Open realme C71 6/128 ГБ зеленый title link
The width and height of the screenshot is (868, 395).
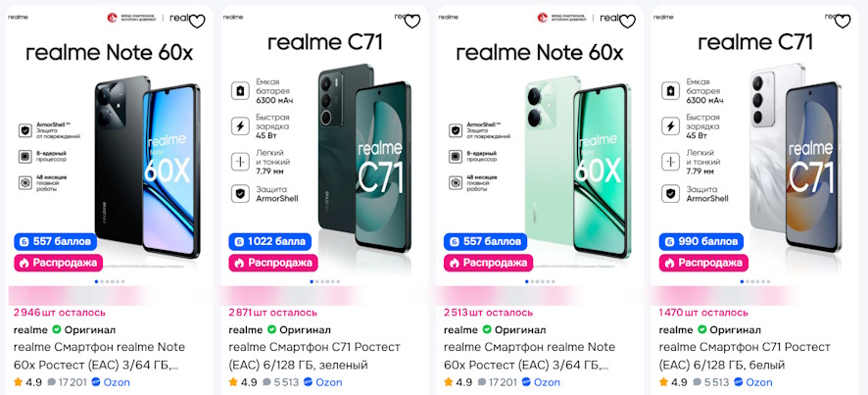point(313,356)
